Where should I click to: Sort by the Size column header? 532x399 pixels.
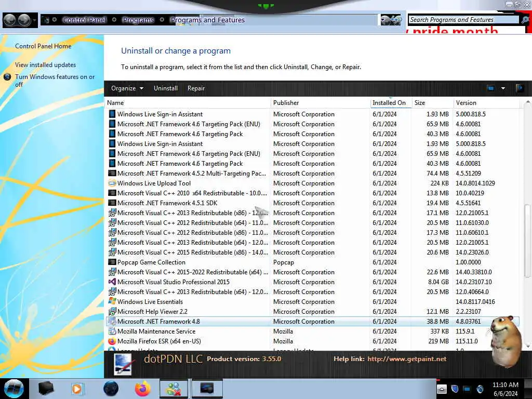click(x=432, y=103)
